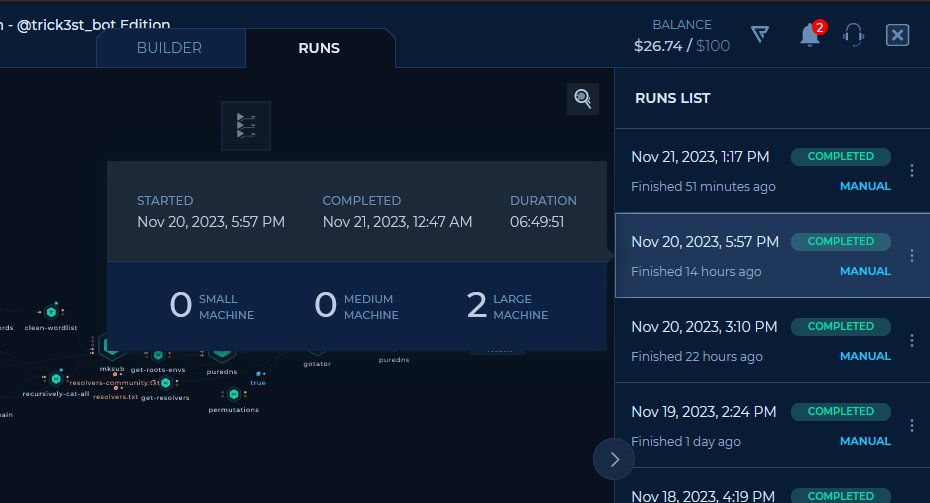Viewport: 930px width, 503px height.
Task: Click the get-resolvers node label
Action: pyautogui.click(x=165, y=397)
